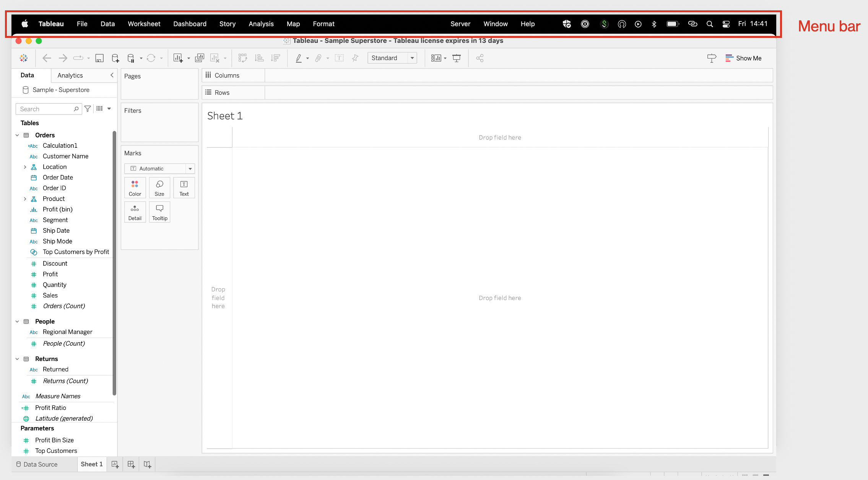Select the new worksheet icon

115,464
